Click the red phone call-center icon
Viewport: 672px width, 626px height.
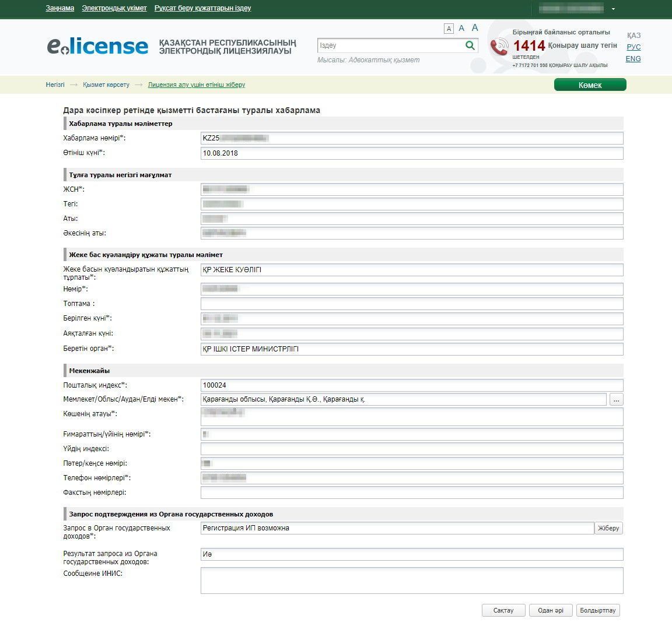(499, 47)
